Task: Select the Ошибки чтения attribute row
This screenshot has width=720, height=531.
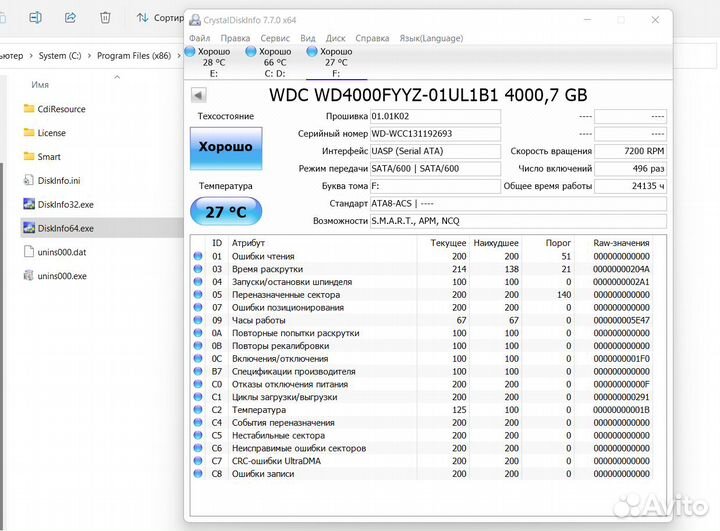Action: (422, 256)
